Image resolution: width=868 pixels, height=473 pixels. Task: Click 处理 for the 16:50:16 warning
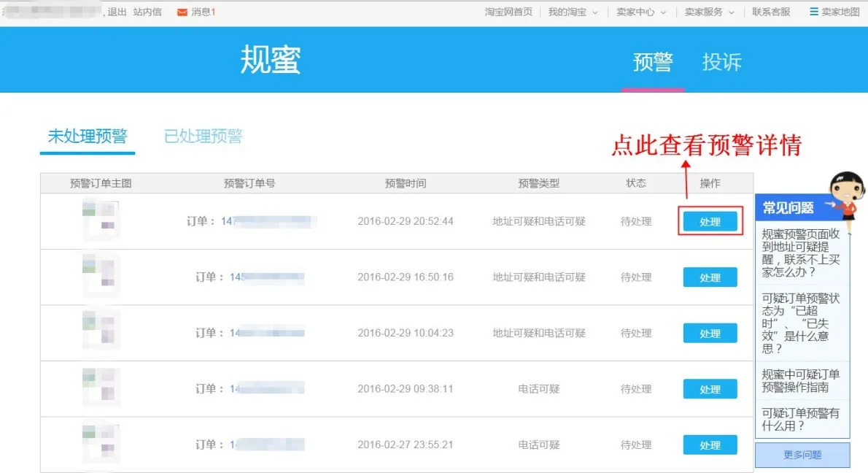pyautogui.click(x=710, y=277)
